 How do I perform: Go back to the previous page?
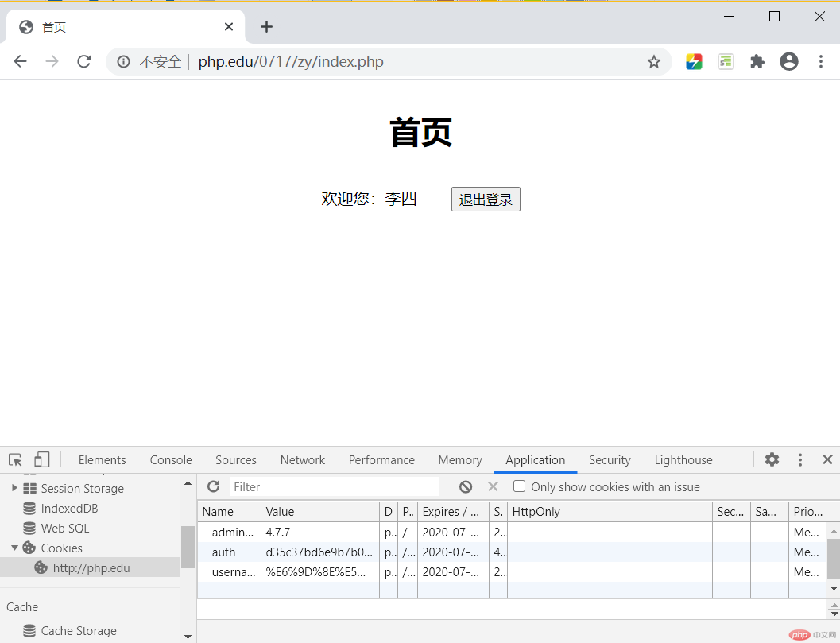[21, 62]
